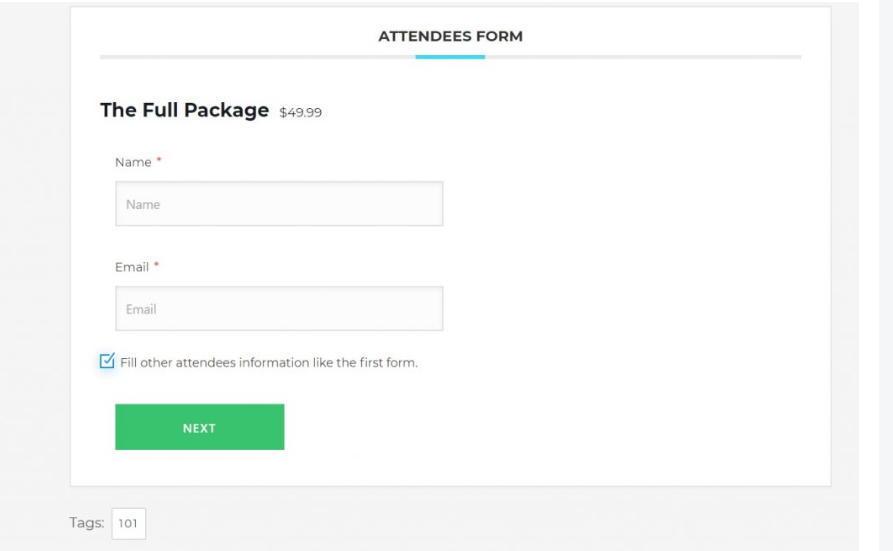
Task: Click the red asterisk beside Name
Action: click(159, 161)
